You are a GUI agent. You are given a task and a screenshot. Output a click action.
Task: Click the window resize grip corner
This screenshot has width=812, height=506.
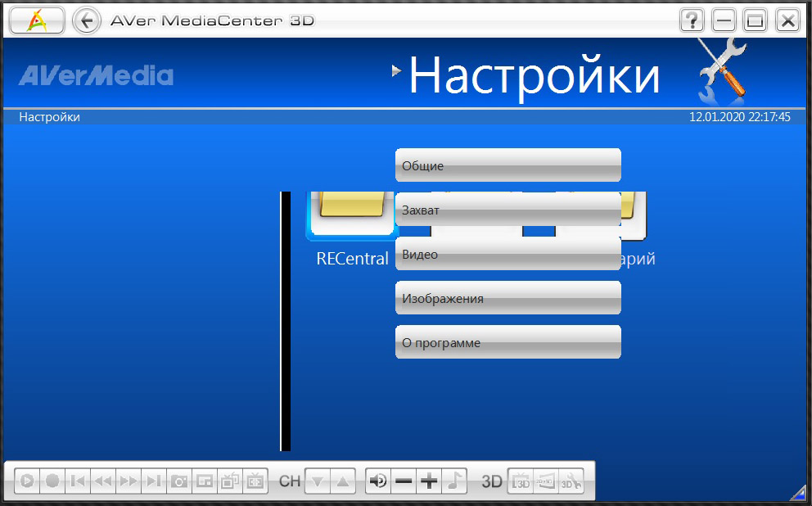click(798, 491)
